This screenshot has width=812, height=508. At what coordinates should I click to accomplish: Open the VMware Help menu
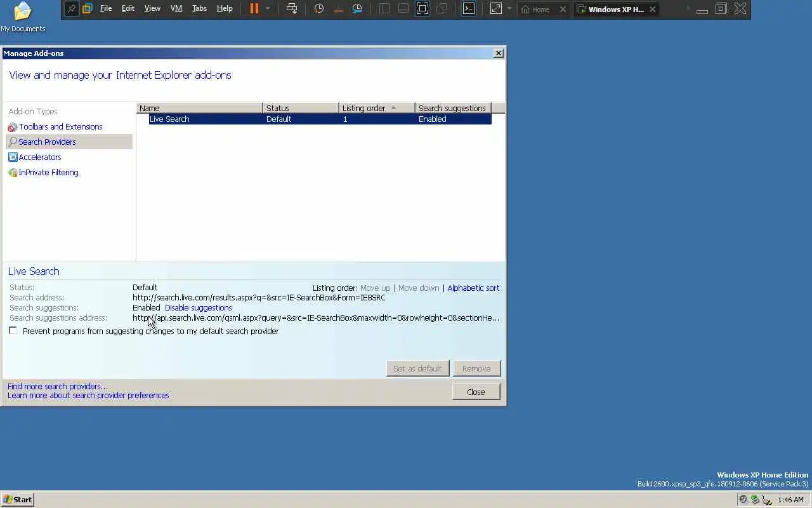(x=225, y=9)
